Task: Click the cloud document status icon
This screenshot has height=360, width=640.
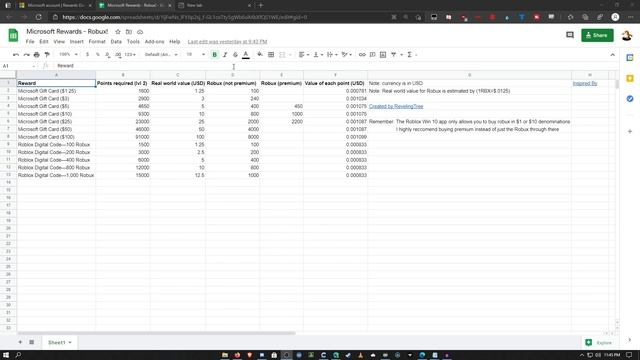Action: (x=140, y=32)
